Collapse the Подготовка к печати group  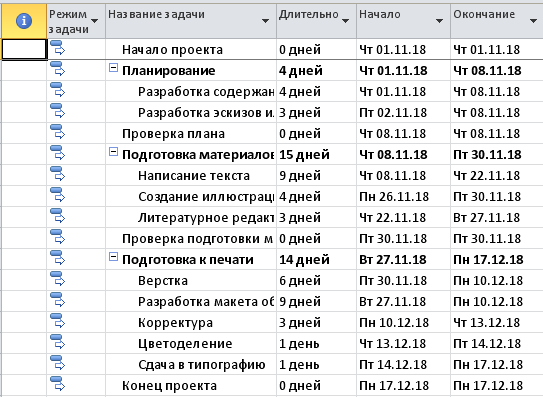tap(113, 257)
